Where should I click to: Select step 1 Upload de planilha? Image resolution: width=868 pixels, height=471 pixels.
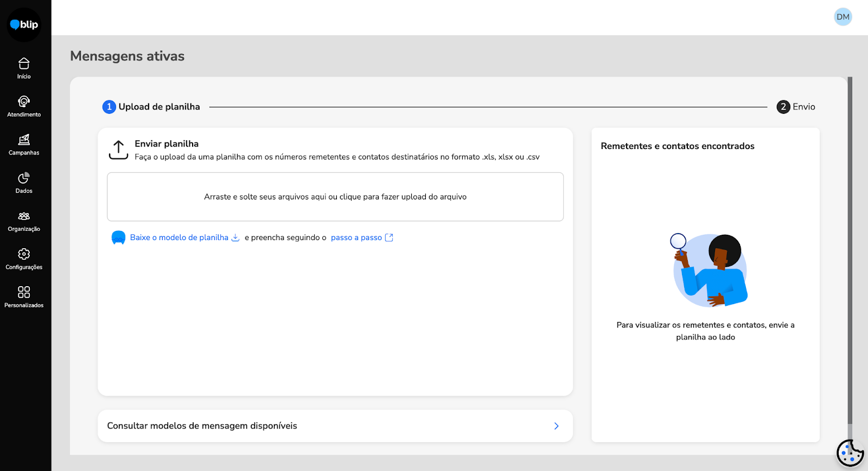151,107
